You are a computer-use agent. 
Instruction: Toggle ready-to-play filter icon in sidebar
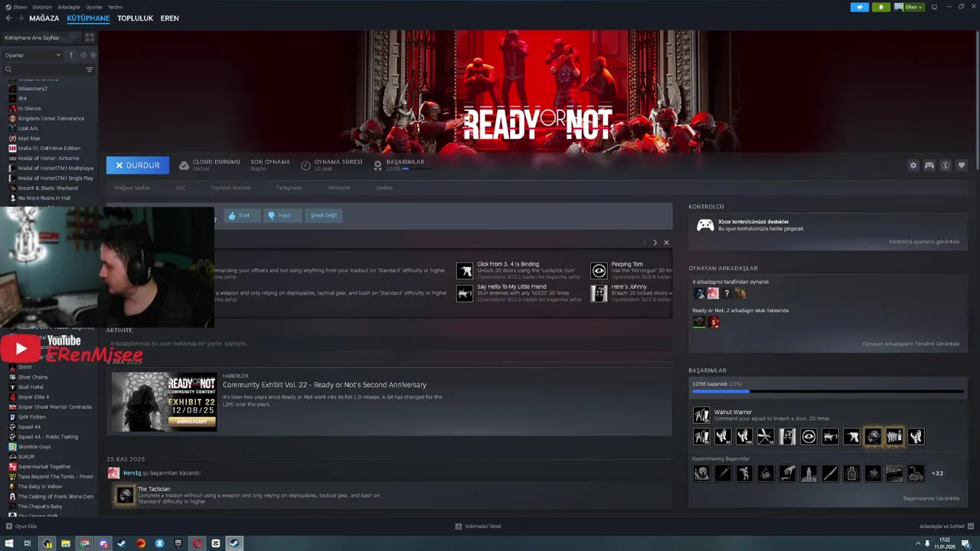[93, 55]
